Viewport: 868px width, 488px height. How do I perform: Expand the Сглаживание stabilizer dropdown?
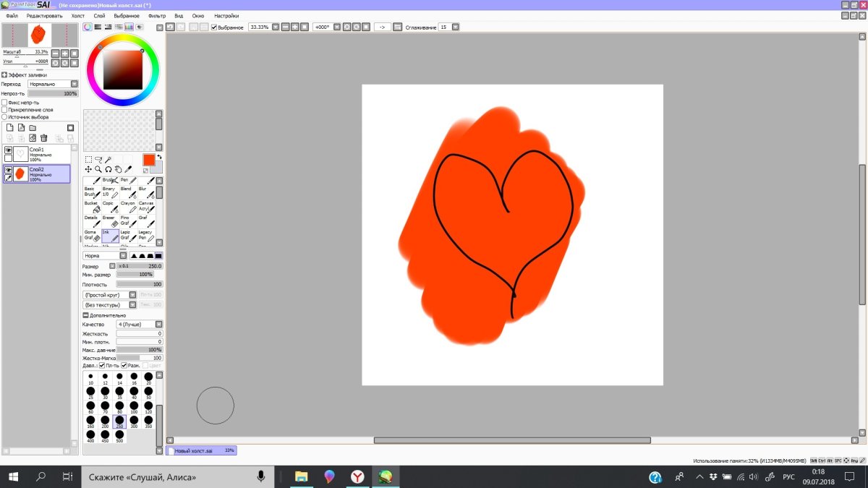(455, 27)
